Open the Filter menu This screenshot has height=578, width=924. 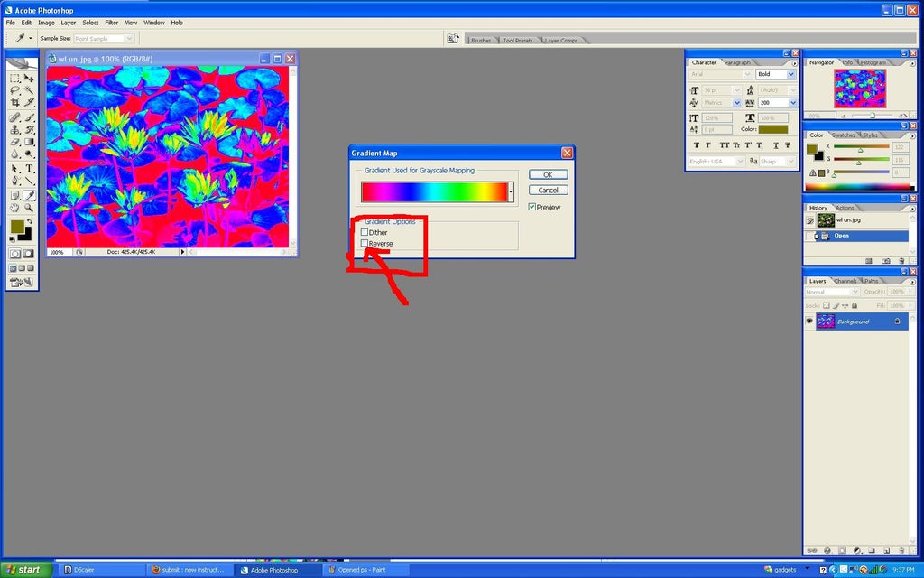(111, 23)
